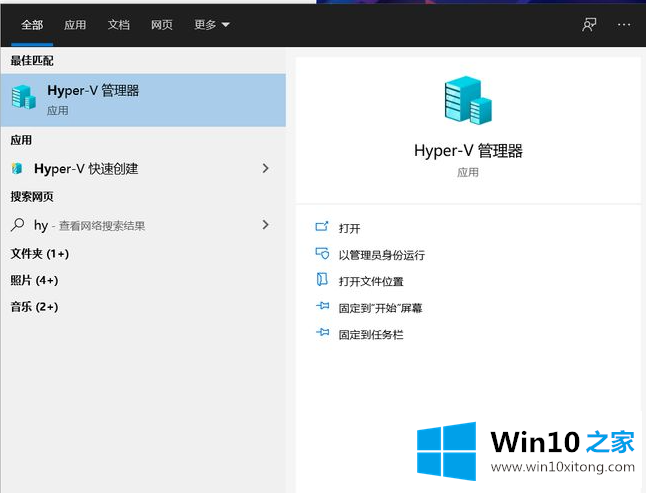Viewport: 647px width, 493px height.
Task: Expand hy web search arrow
Action: pos(266,225)
